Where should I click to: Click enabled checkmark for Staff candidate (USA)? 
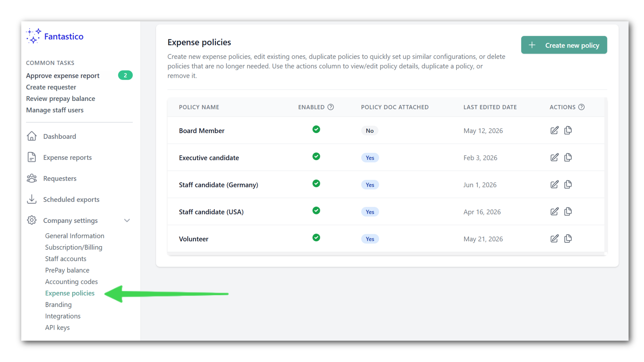point(316,210)
